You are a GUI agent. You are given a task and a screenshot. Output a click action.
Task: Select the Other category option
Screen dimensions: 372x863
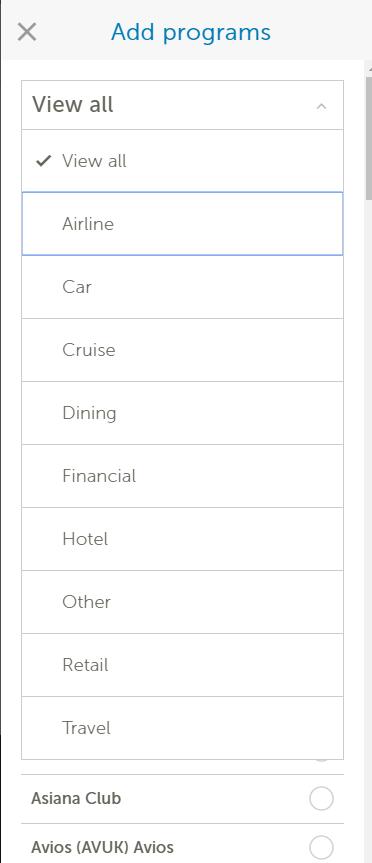[x=182, y=602]
